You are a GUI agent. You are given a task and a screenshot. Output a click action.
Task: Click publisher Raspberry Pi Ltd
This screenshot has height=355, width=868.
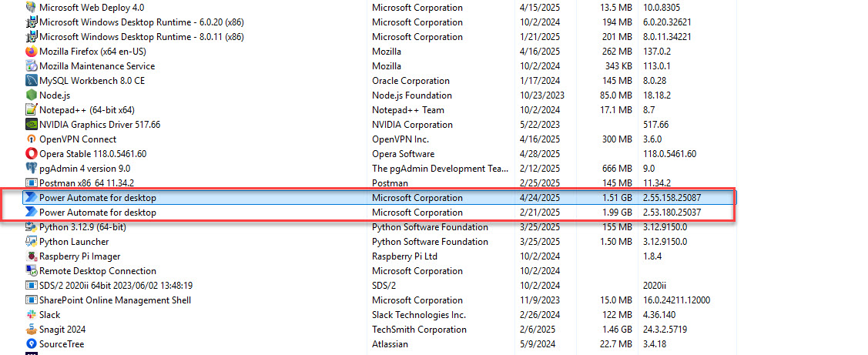(404, 256)
